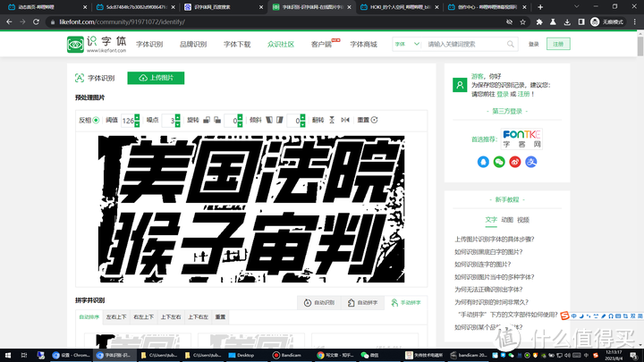
Task: Open the 字体下载 nav menu
Action: point(237,45)
